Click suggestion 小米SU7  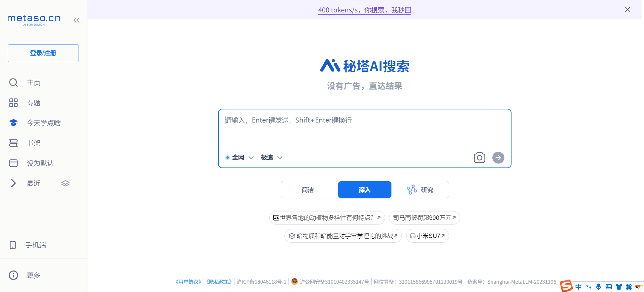(x=427, y=236)
